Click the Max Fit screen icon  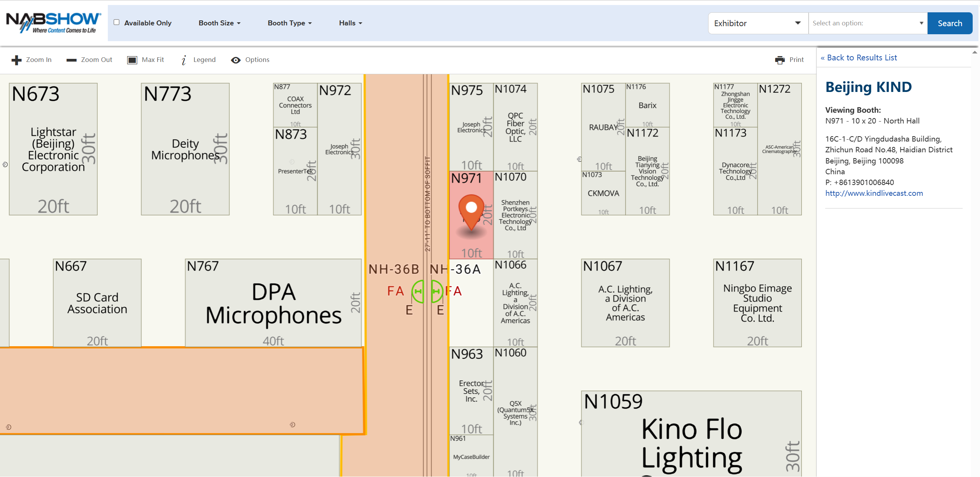(x=132, y=60)
